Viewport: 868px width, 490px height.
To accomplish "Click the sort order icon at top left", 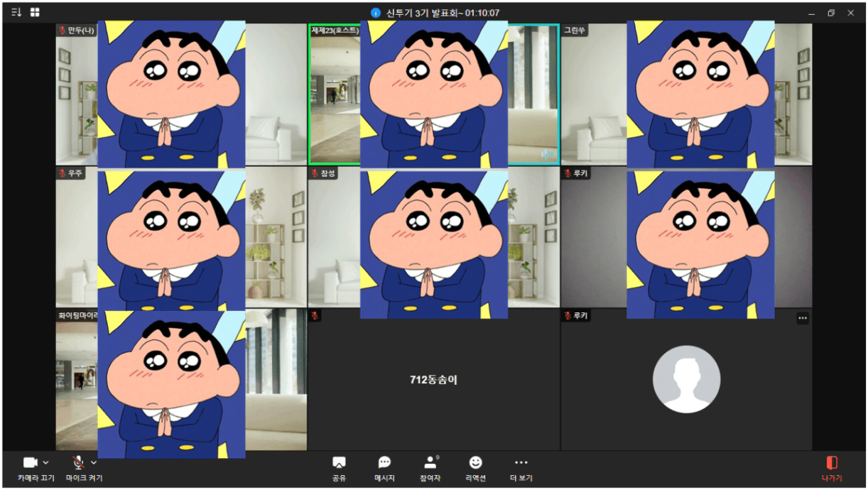I will coord(16,12).
